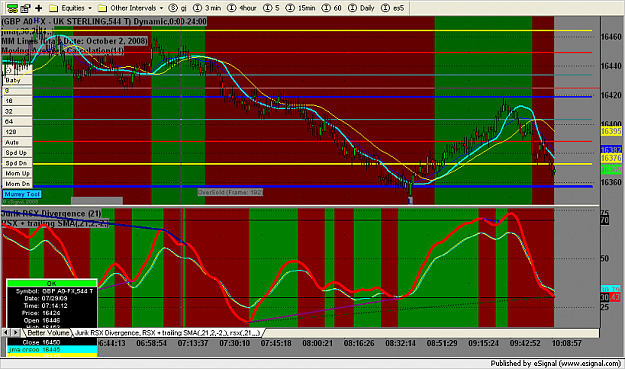Screen dimensions: 625x369
Task: Click the black plus add icon
Action: coord(39,8)
